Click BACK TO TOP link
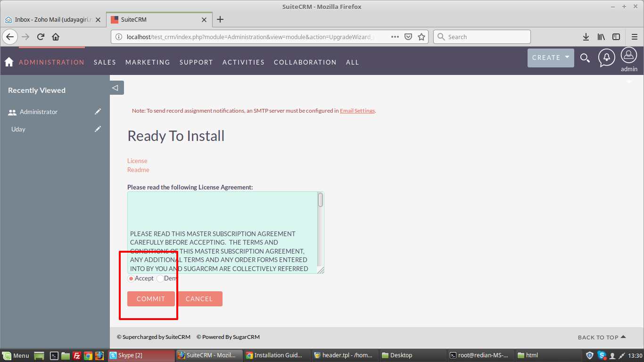The height and width of the screenshot is (362, 644). (602, 337)
